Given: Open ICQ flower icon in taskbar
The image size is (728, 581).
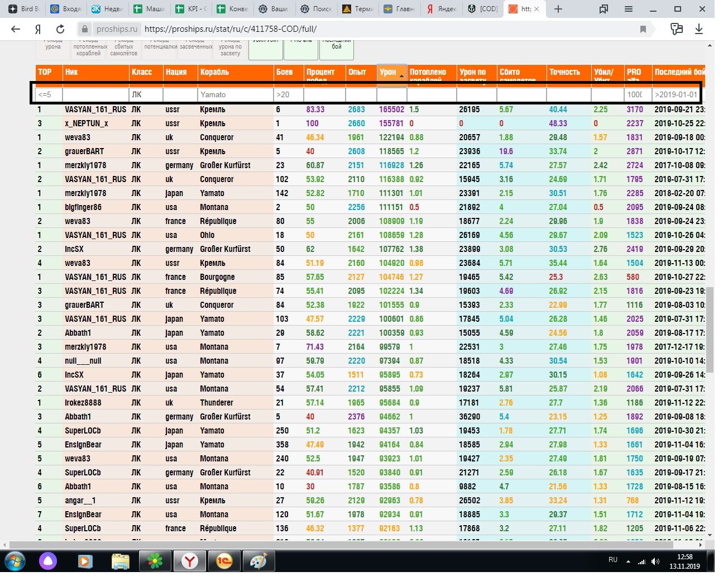Looking at the screenshot, I should coord(155,561).
